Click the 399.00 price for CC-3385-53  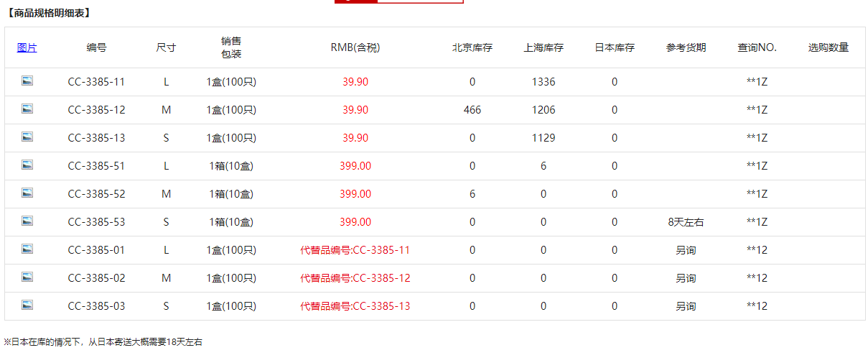click(355, 222)
